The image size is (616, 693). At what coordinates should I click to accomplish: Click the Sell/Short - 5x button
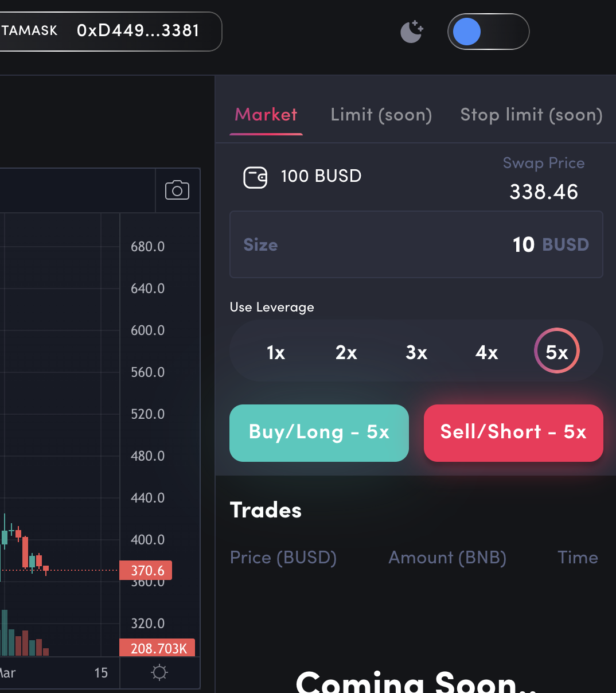click(513, 433)
